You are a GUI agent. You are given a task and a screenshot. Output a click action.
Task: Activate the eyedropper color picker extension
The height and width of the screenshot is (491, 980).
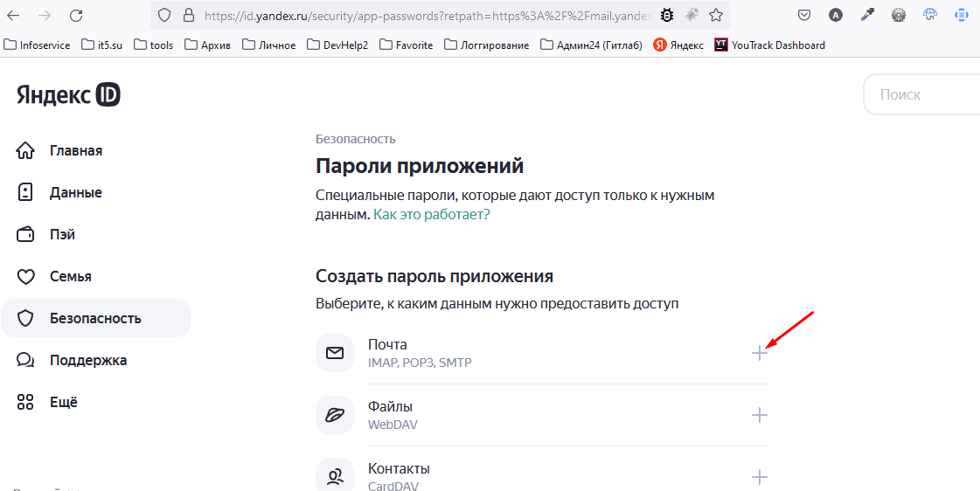point(867,15)
